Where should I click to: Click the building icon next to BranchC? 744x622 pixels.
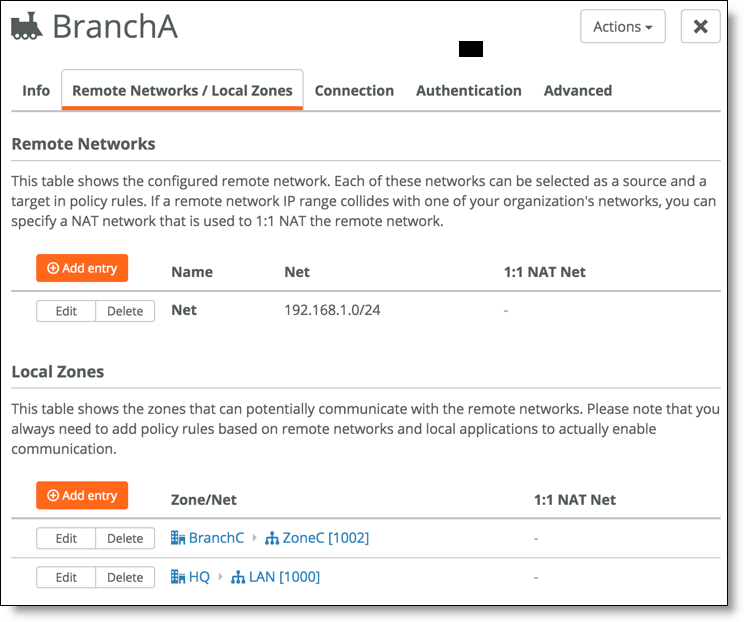pos(178,538)
